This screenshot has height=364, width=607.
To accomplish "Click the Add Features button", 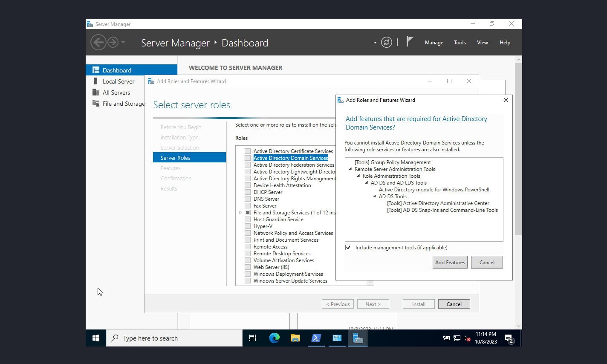I will tap(450, 262).
